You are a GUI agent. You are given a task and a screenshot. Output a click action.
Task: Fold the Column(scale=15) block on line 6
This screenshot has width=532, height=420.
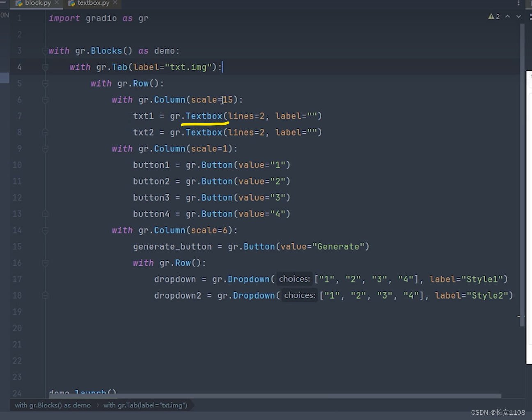45,100
